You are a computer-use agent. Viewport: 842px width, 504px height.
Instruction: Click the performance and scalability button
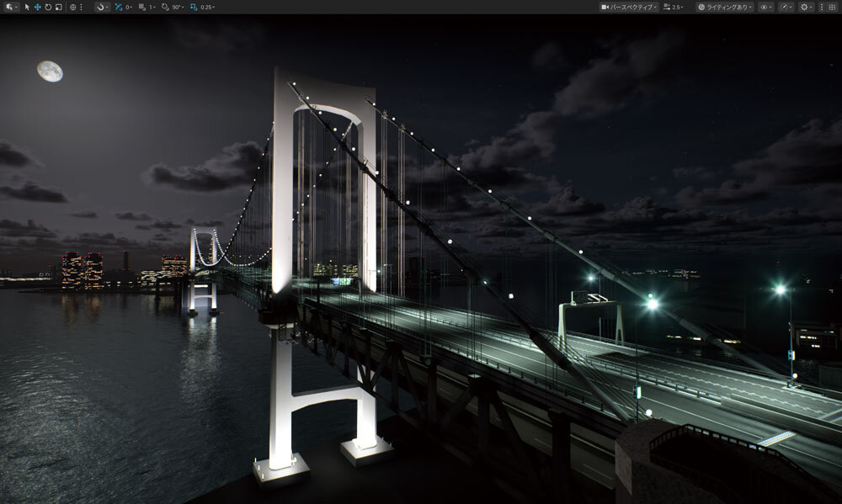(786, 7)
